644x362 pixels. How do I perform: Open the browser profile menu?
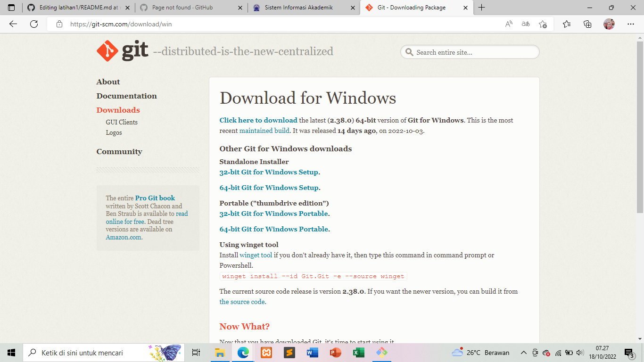(608, 24)
